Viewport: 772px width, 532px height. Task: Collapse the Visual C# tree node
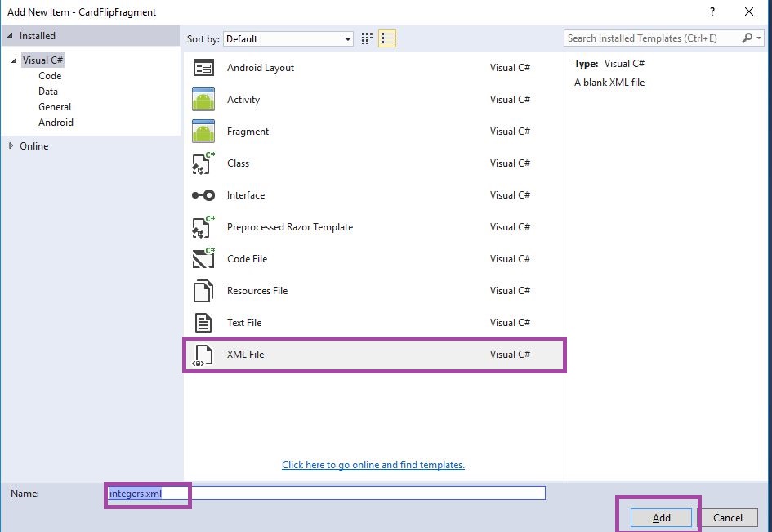pyautogui.click(x=14, y=60)
